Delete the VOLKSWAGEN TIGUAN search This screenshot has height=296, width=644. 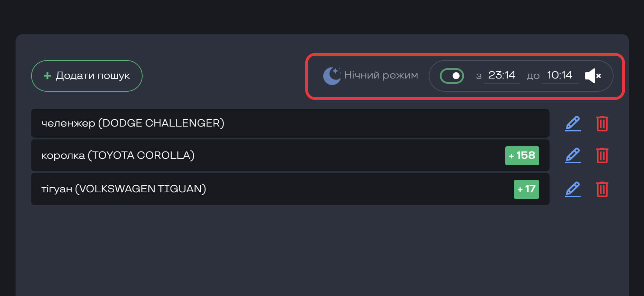click(602, 189)
